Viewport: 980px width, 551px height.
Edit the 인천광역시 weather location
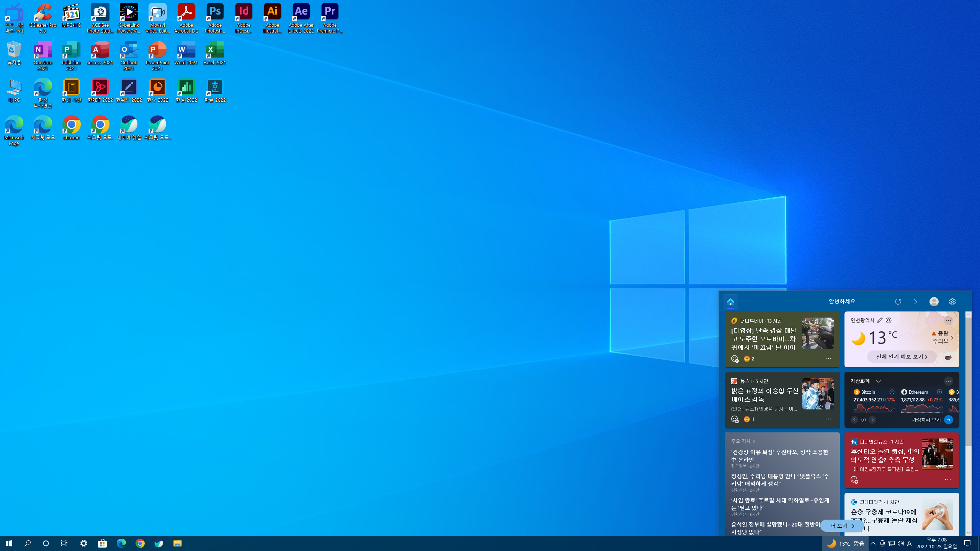[x=880, y=320]
